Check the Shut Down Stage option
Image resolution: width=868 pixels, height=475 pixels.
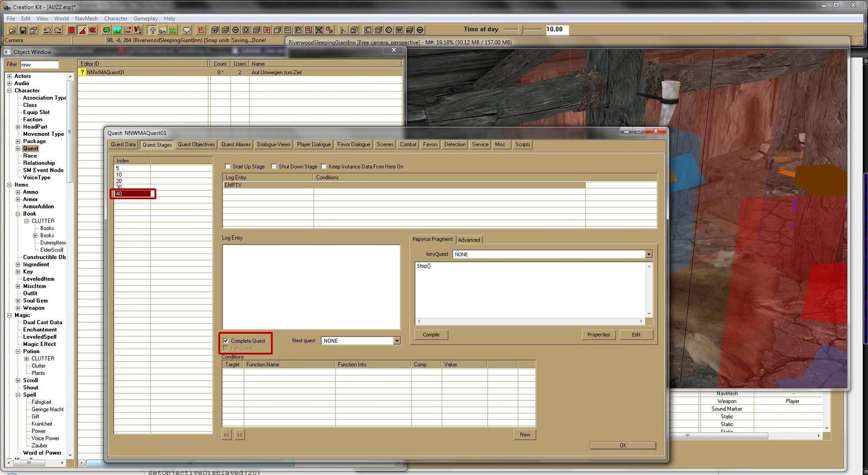(x=274, y=167)
